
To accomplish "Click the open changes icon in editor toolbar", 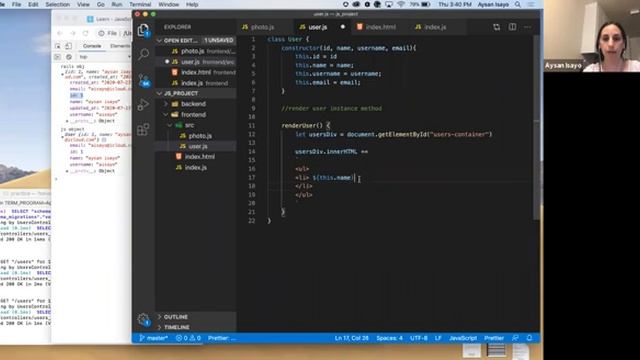I will [x=496, y=27].
